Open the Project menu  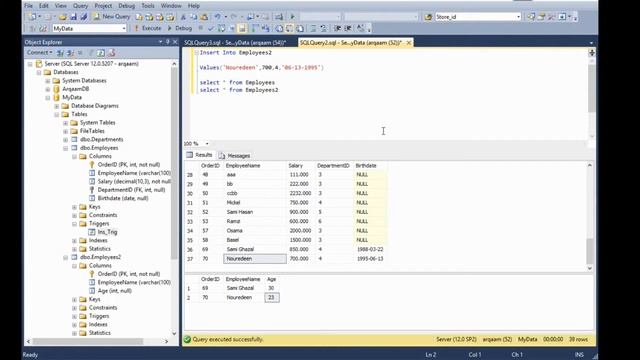coord(103,6)
